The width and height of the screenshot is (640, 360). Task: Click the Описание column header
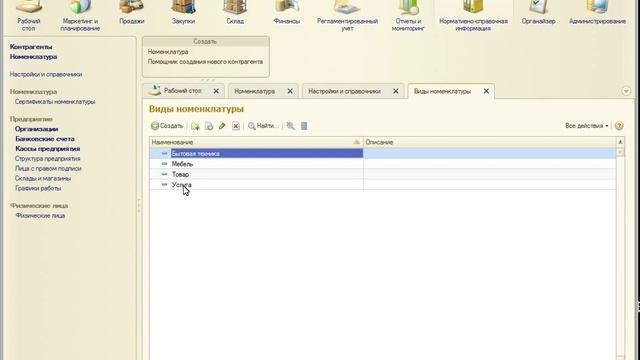tap(490, 142)
